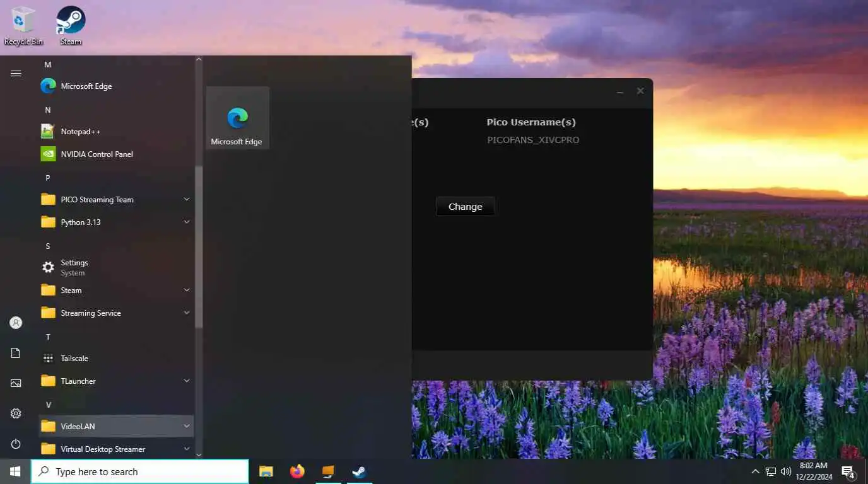The width and height of the screenshot is (868, 484).
Task: Click the letter N section header
Action: tap(48, 110)
